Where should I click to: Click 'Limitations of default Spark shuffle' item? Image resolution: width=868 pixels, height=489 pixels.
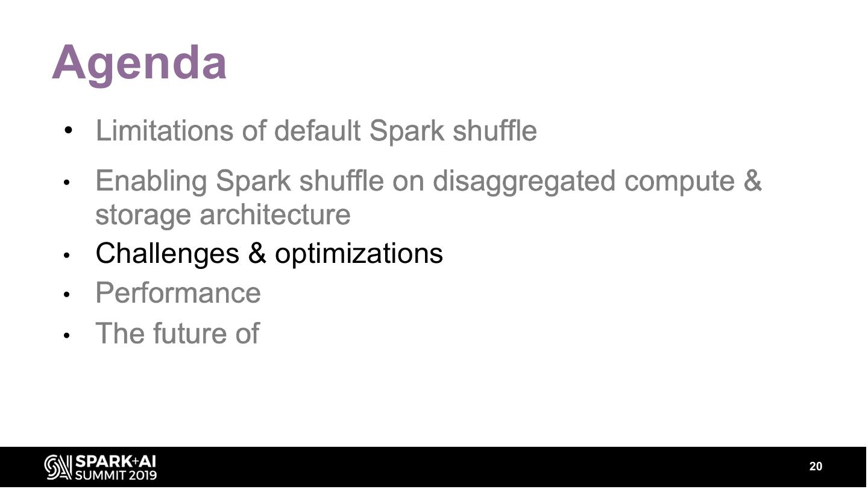point(316,131)
